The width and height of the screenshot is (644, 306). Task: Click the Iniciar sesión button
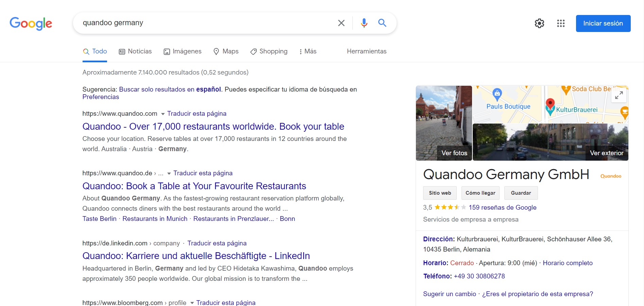[x=603, y=23]
